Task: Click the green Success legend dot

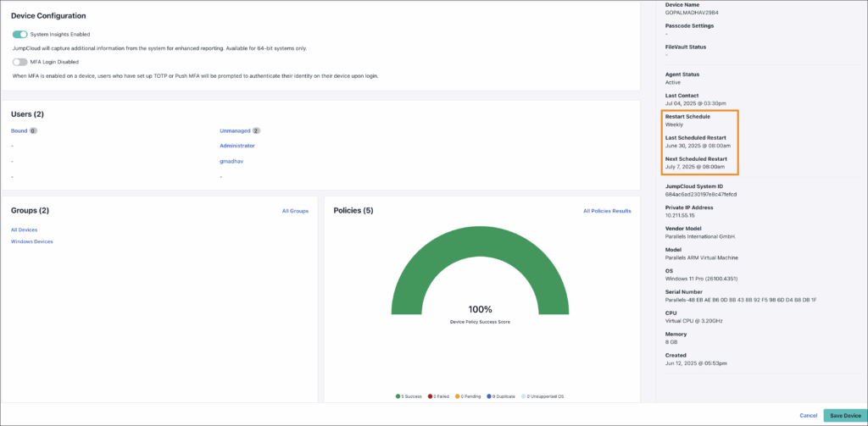Action: pos(398,396)
